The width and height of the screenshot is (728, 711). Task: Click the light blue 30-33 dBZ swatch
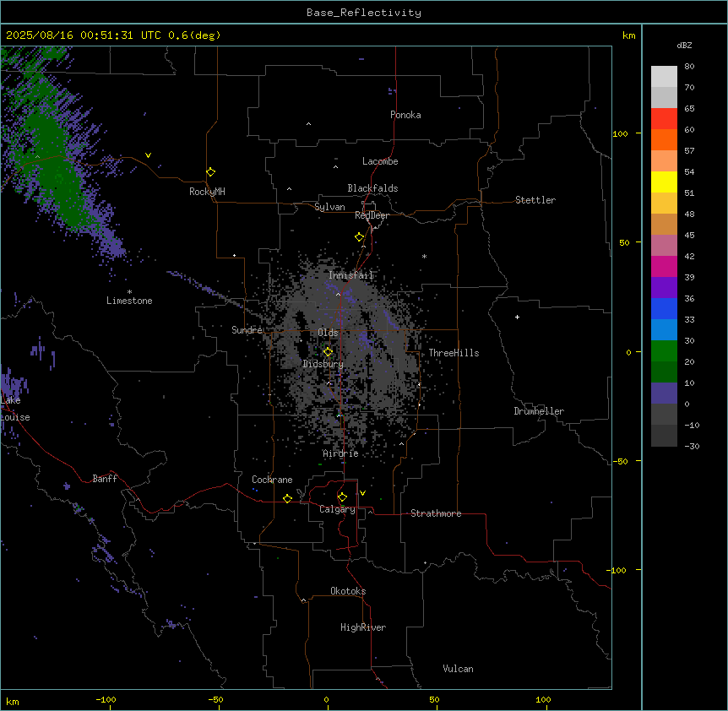(x=664, y=329)
